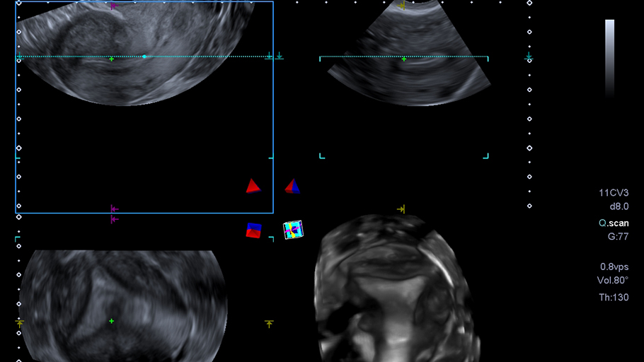Click the 11CV3 probe label

pos(614,193)
